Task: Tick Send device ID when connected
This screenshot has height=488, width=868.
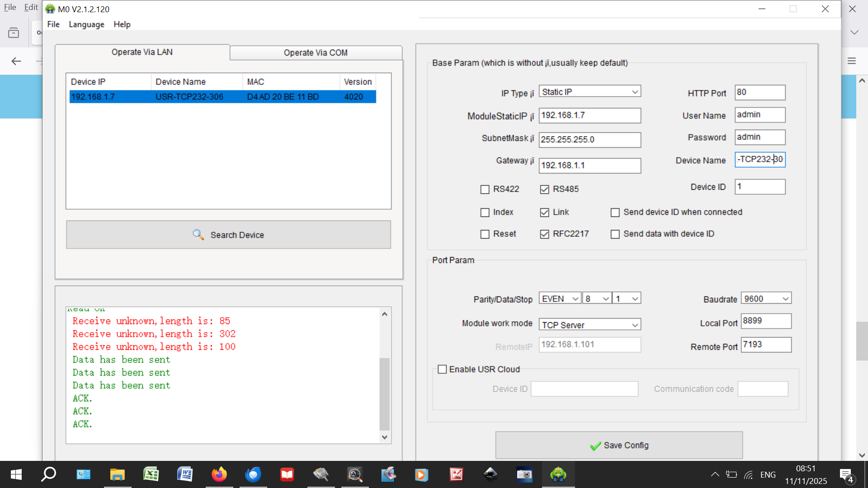Action: click(x=615, y=212)
